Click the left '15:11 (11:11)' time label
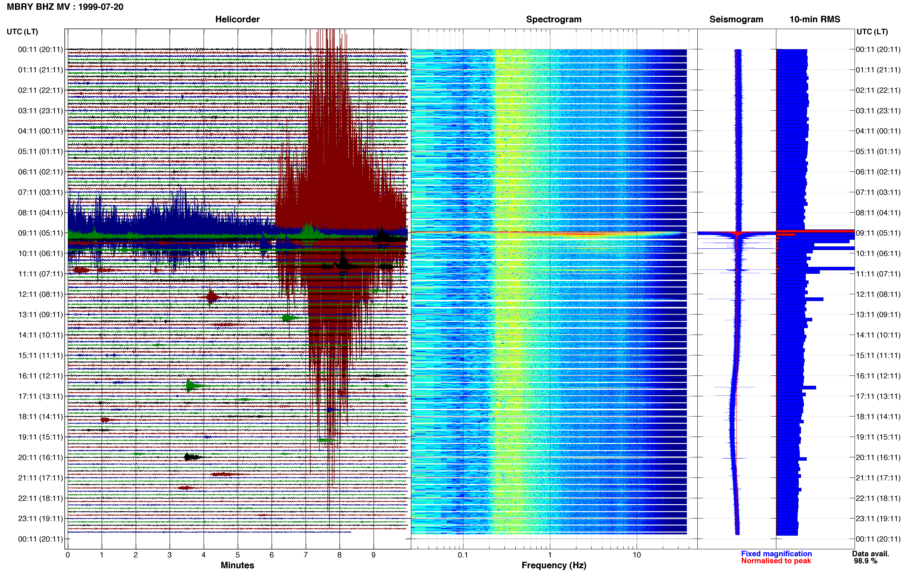Viewport: 924px width, 578px height. pyautogui.click(x=41, y=356)
